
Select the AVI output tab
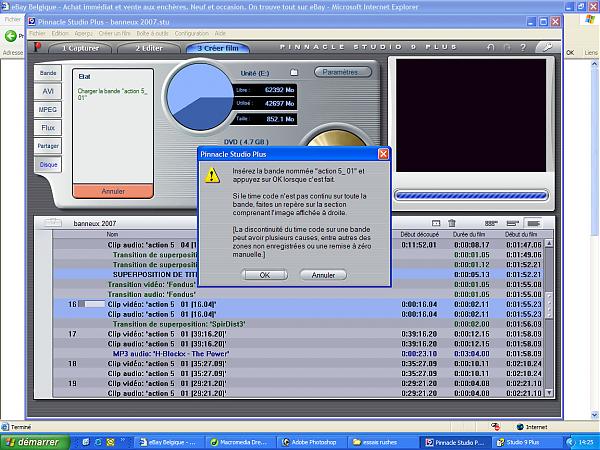[48, 91]
